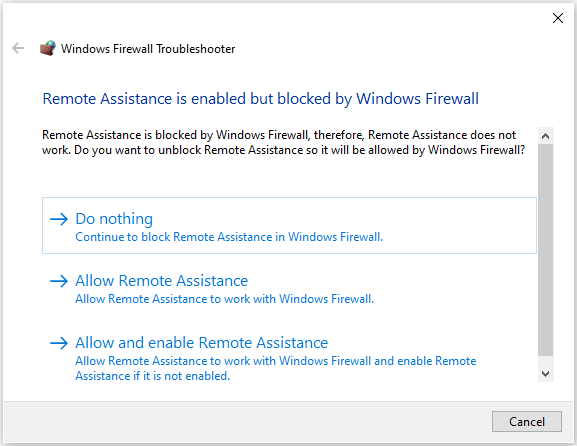Click the vertical scrollbar thumb
Screen dimensions: 577x446
click(x=546, y=250)
